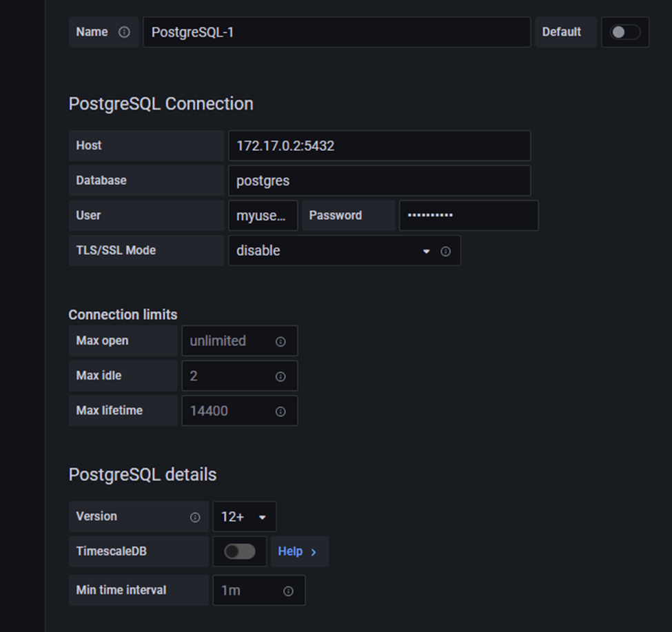672x632 pixels.
Task: Enable the TimescaleDB switch
Action: 240,551
